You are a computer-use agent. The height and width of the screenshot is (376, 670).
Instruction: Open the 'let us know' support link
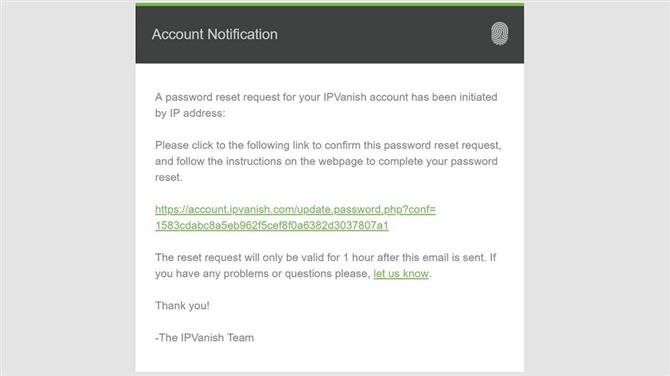pyautogui.click(x=401, y=273)
